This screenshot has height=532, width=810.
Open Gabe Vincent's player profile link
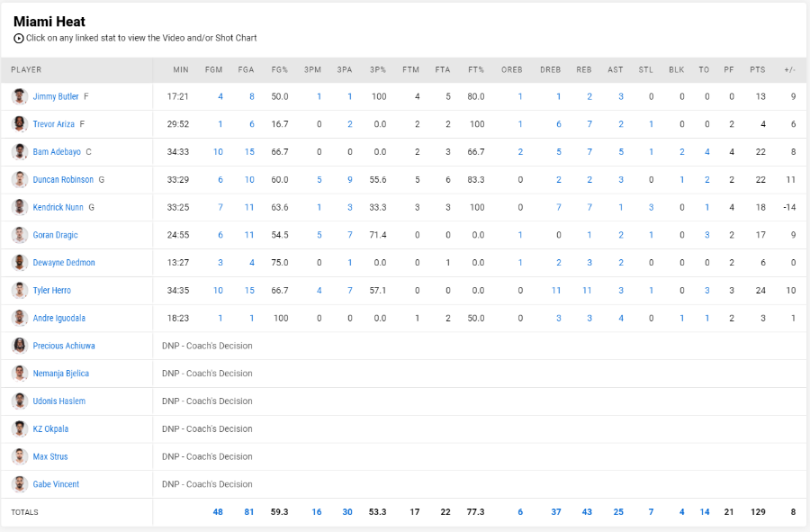tap(56, 484)
